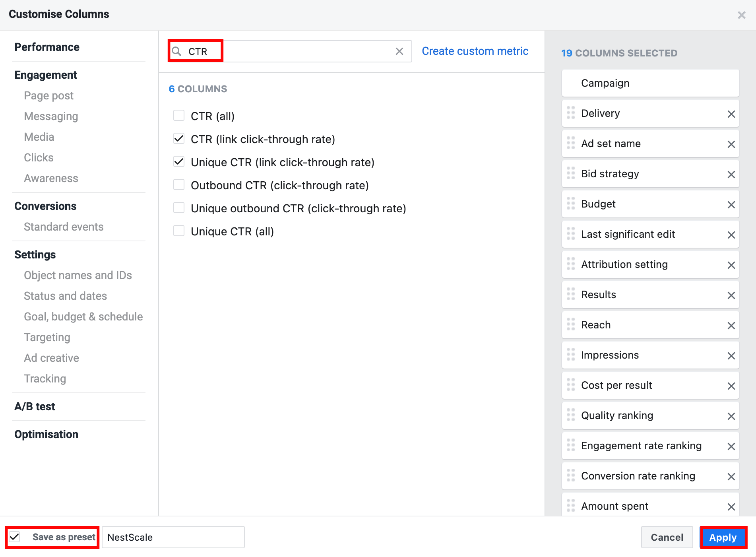The width and height of the screenshot is (756, 557).
Task: Open the Targeting settings section
Action: (x=47, y=337)
